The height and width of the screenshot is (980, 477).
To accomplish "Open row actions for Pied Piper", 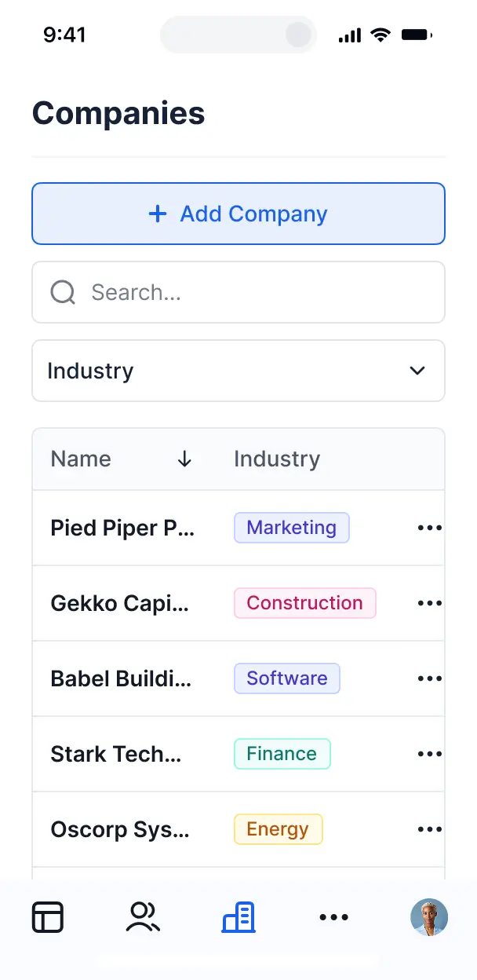I will tap(429, 528).
